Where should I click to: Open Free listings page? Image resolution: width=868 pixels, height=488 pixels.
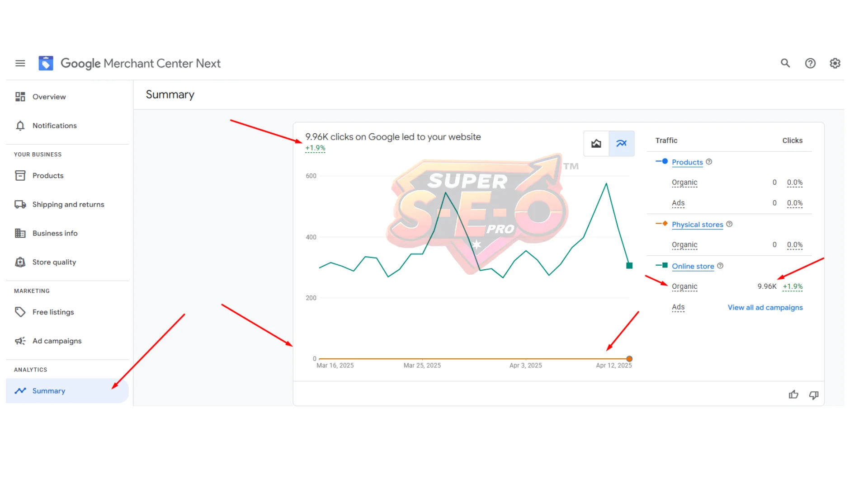click(53, 312)
